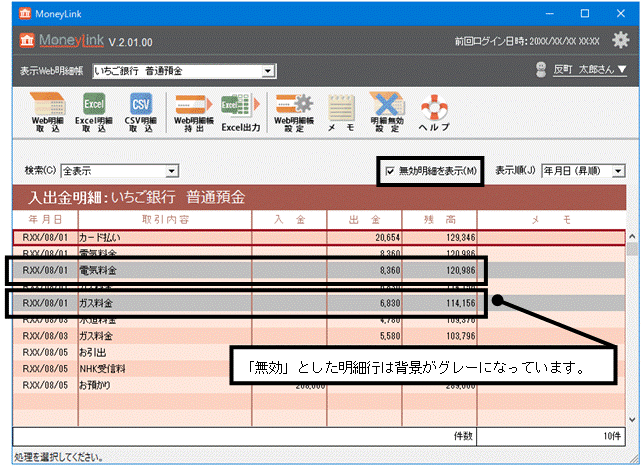Viewport: 642px width, 466px height.
Task: Select the grayed ガス料金 row
Action: pos(319,303)
